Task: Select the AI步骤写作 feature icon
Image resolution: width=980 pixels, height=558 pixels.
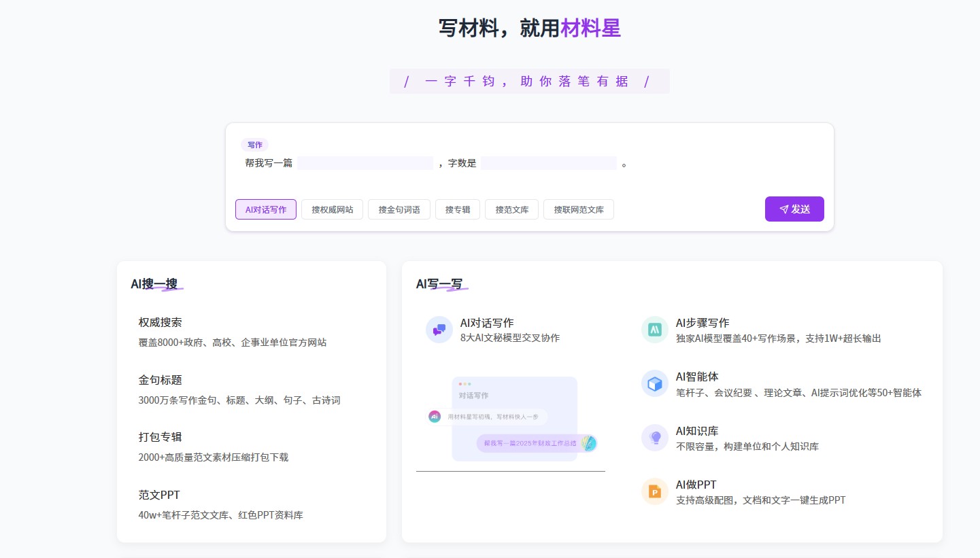Action: (x=654, y=329)
